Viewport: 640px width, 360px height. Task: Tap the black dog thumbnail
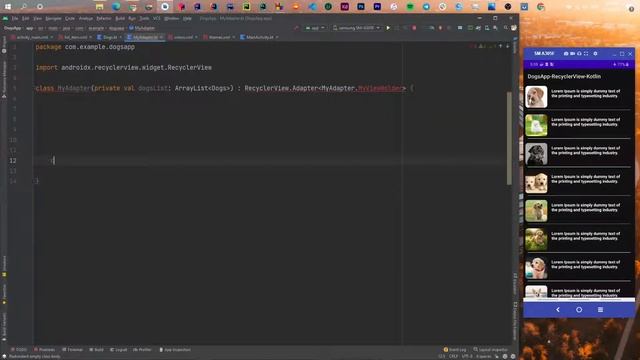(x=536, y=154)
